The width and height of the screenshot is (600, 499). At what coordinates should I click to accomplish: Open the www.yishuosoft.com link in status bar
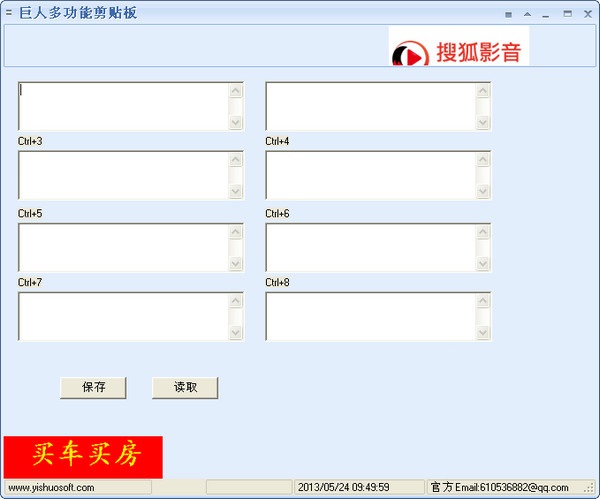point(51,488)
